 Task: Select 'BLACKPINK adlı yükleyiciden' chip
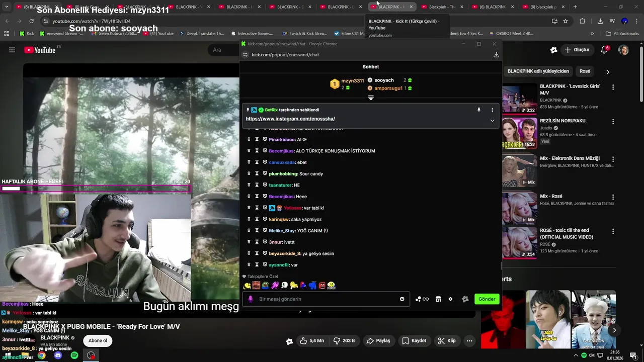pos(538,71)
